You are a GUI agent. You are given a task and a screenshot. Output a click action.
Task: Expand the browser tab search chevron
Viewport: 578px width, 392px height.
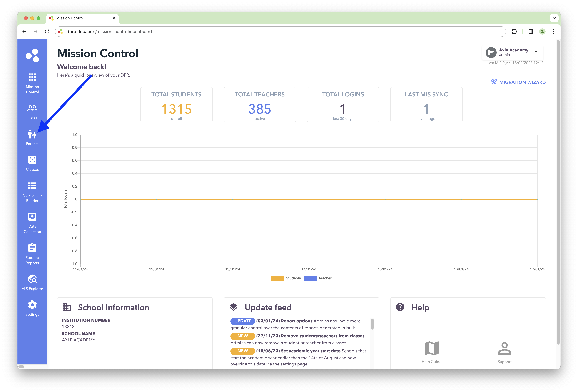coord(554,18)
